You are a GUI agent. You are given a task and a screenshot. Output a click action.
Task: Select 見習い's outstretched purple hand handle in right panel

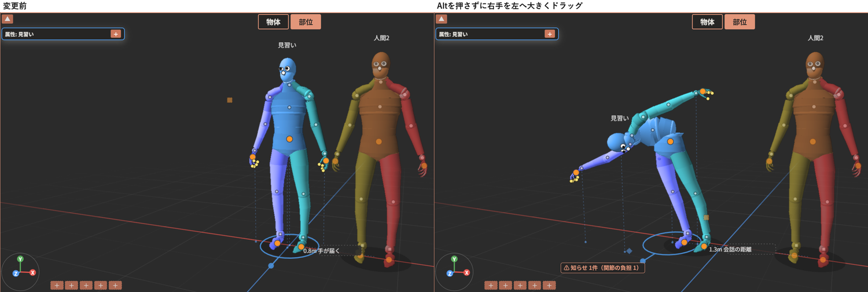(x=576, y=172)
